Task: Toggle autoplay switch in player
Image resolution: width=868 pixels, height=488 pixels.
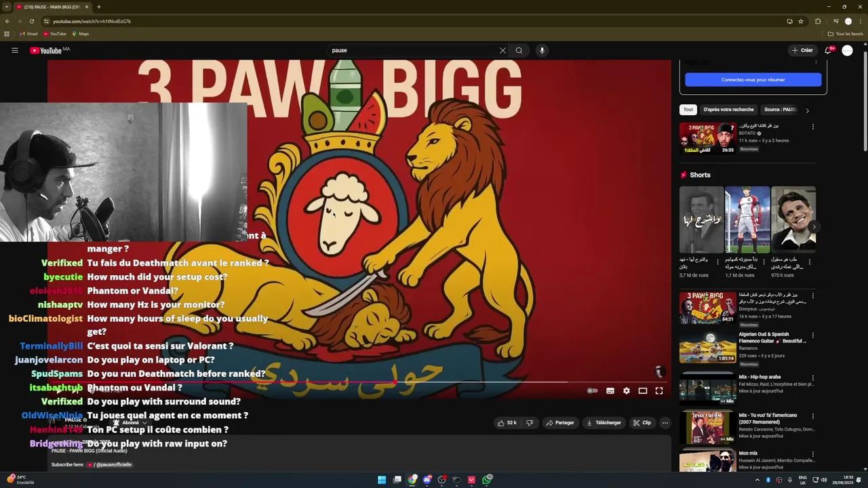Action: tap(592, 390)
